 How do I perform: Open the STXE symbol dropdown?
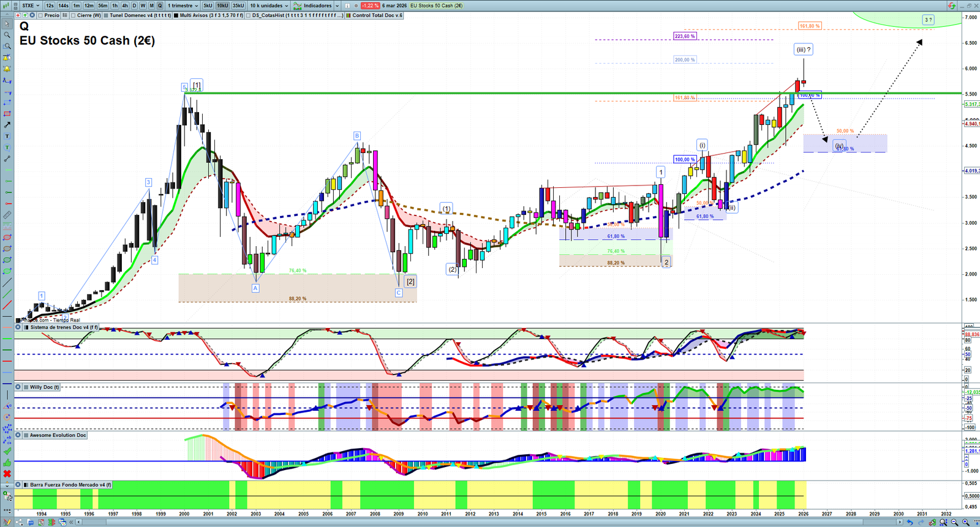pyautogui.click(x=31, y=6)
